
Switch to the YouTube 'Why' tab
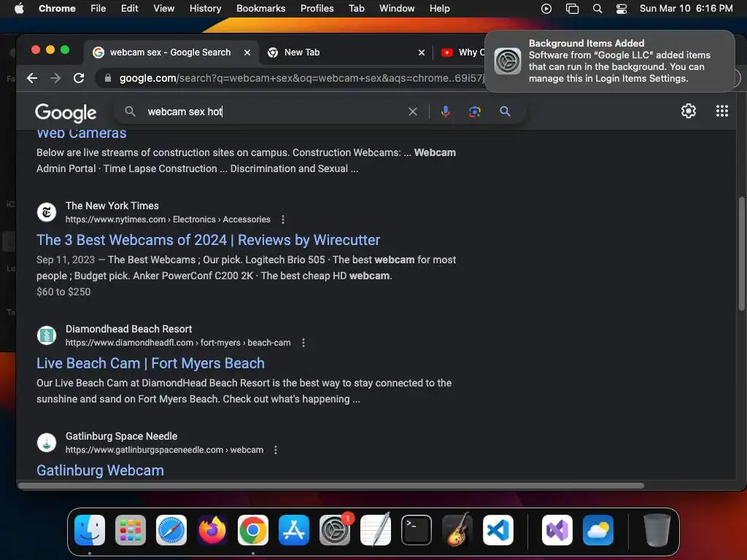coord(462,52)
